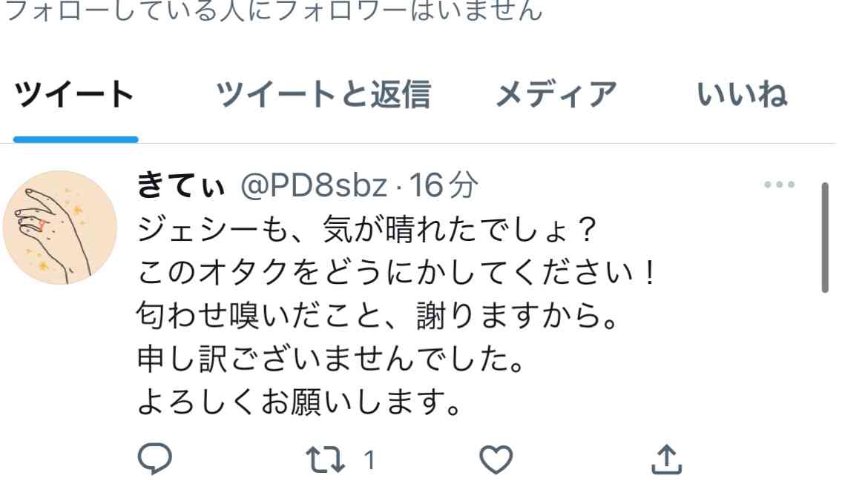Click the tweet line starting ジェシーも
The image size is (868, 504).
367,229
